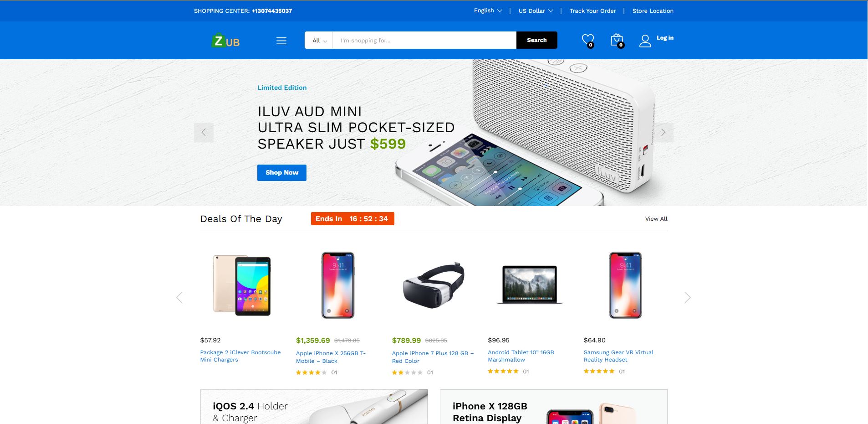Focus the I'm shopping for search field

(x=424, y=40)
